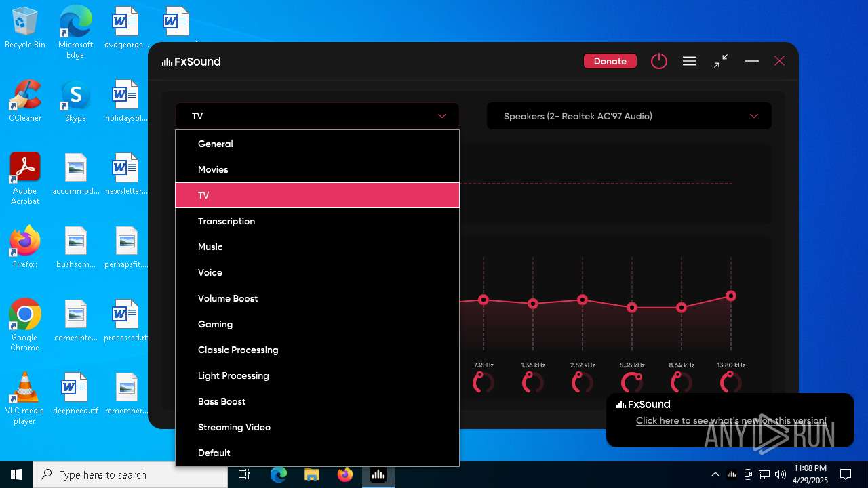Minimize the FxSound window
The image size is (868, 488).
tap(751, 61)
